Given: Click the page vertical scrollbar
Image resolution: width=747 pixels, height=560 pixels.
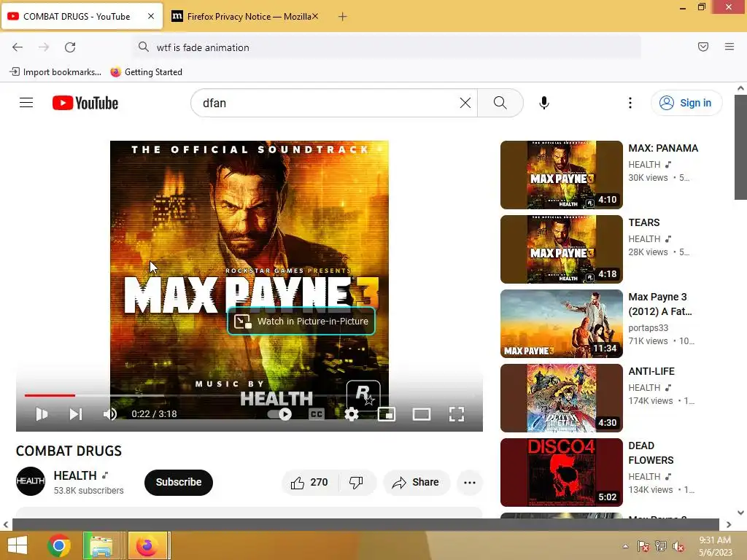Looking at the screenshot, I should [740, 147].
